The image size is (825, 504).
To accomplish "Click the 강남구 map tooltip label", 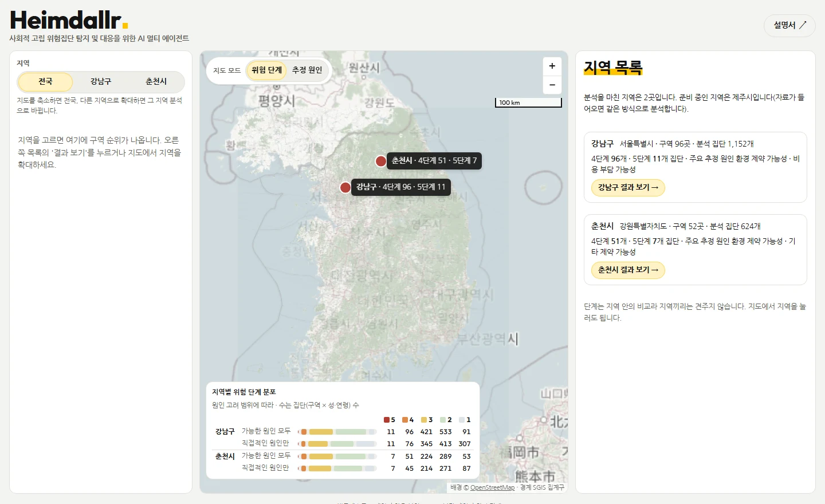I will pos(401,187).
